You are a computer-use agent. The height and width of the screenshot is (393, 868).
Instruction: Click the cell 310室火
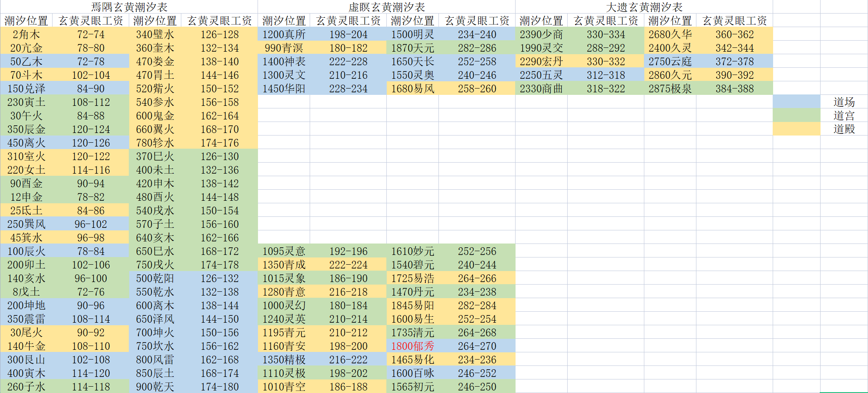[x=26, y=156]
